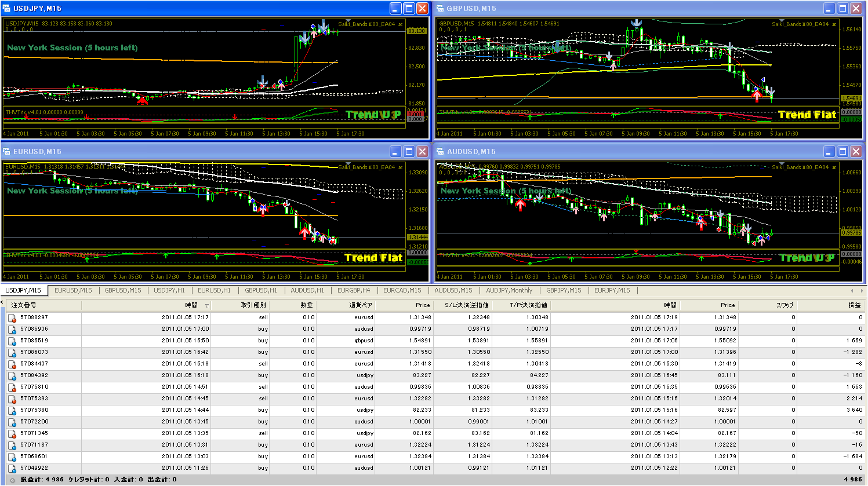Sort by the 数量 column header

coord(293,305)
